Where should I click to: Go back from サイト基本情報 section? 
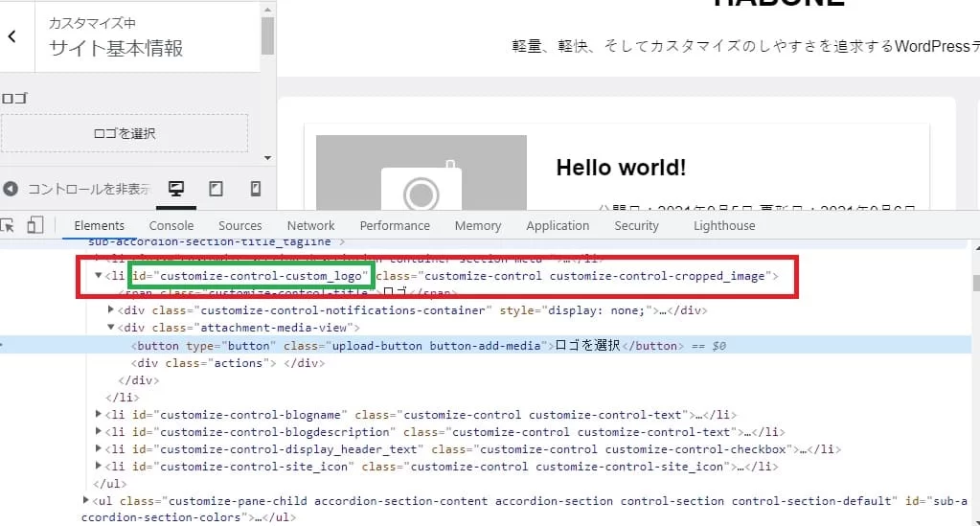[12, 36]
